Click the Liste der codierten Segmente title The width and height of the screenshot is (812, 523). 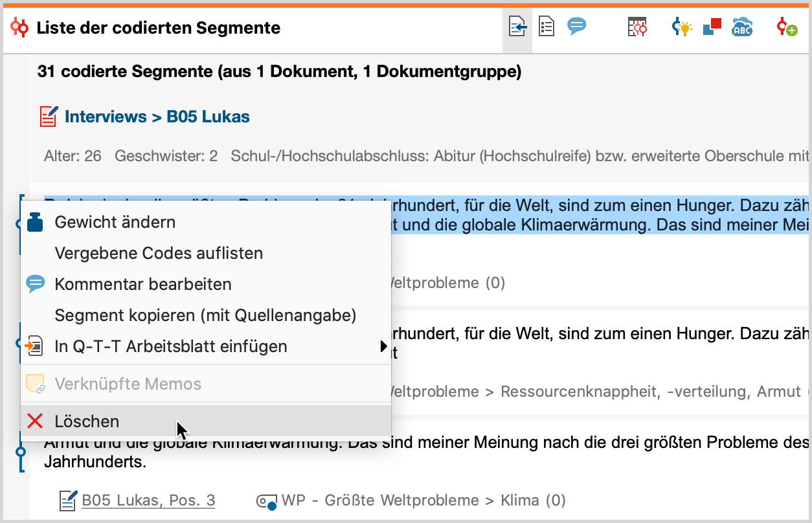click(x=158, y=28)
